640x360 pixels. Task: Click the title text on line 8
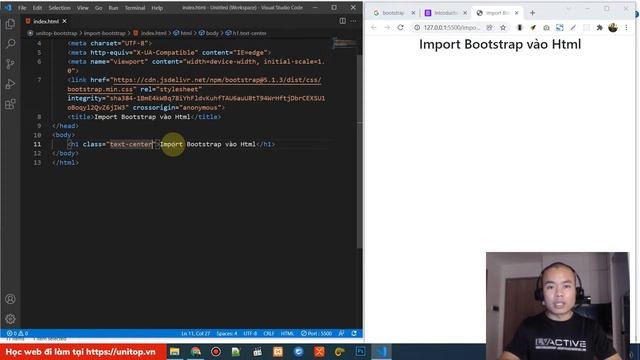(142, 117)
